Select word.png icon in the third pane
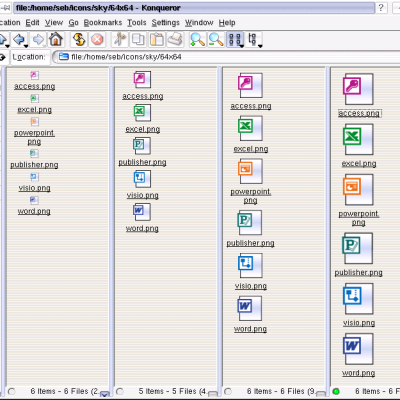This screenshot has height=400, width=400. [250, 308]
